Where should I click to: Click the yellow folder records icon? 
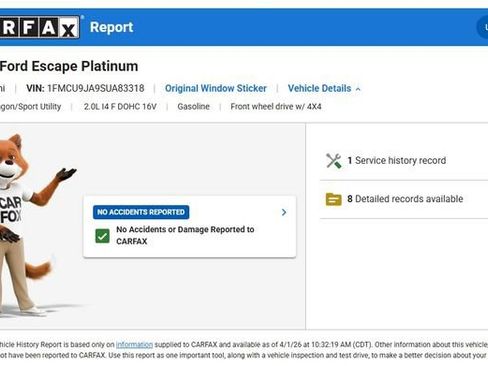(333, 199)
